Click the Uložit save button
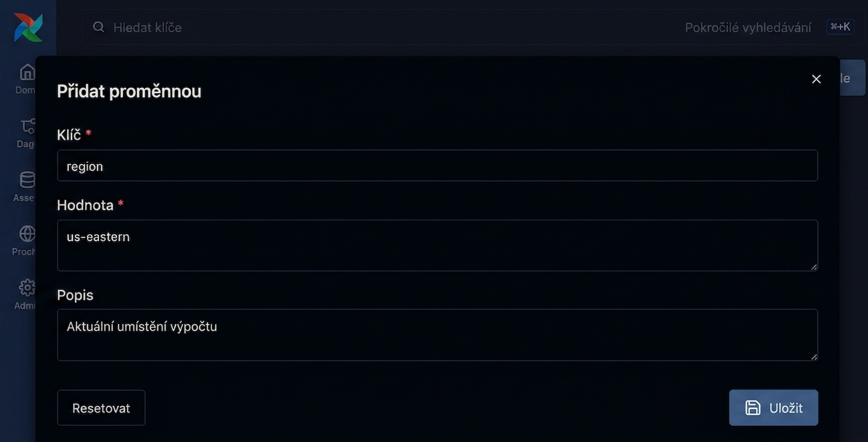 (774, 408)
